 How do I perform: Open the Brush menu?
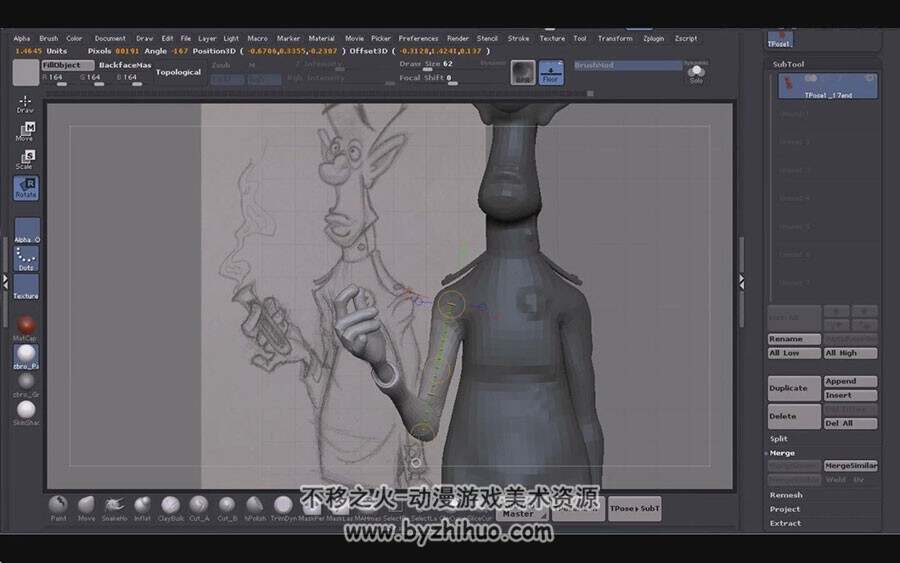tap(49, 38)
